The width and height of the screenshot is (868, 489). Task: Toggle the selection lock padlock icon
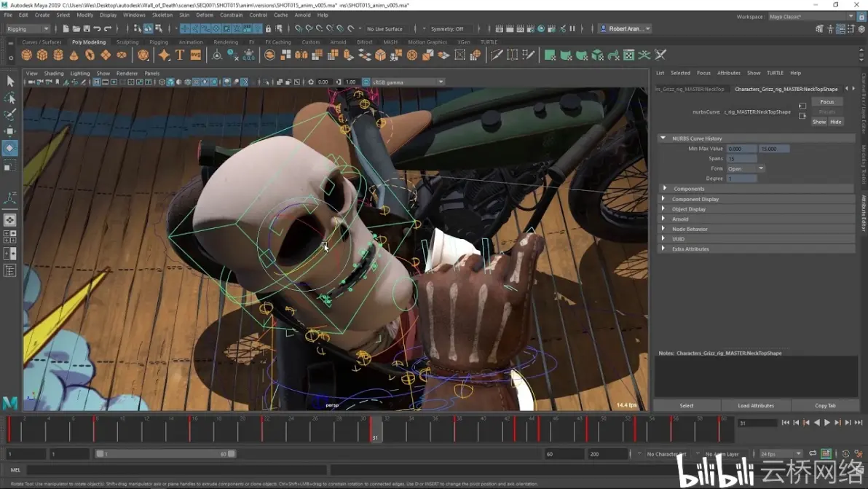point(269,29)
